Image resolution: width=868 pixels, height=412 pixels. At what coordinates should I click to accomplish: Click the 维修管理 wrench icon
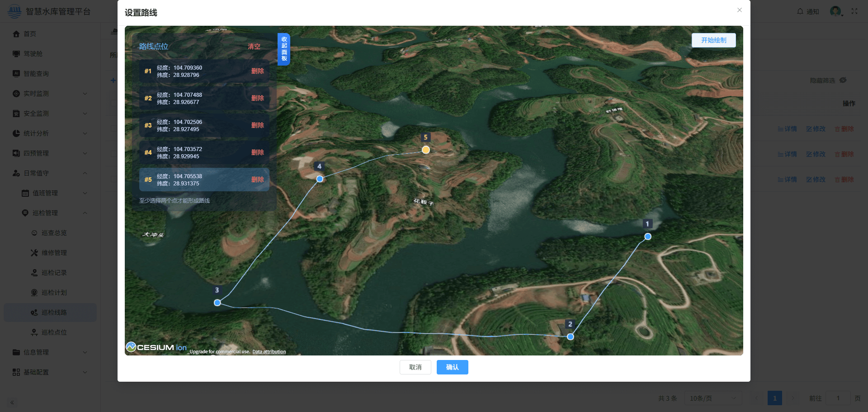(34, 253)
